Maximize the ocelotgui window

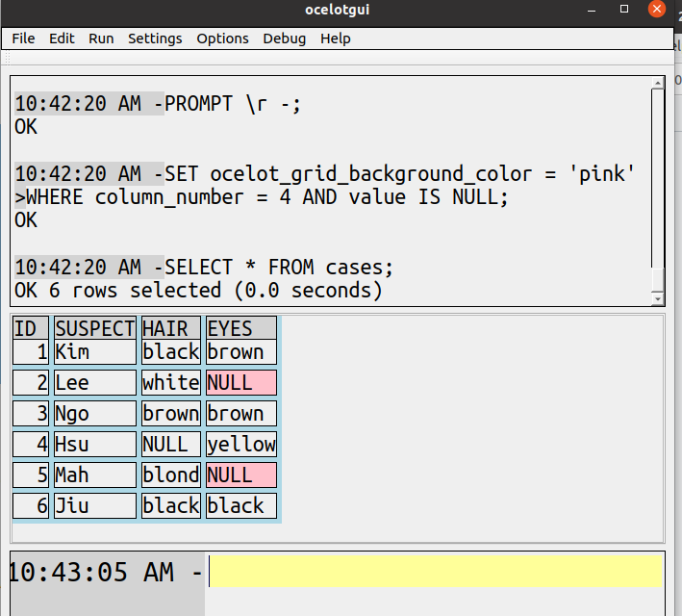point(624,9)
